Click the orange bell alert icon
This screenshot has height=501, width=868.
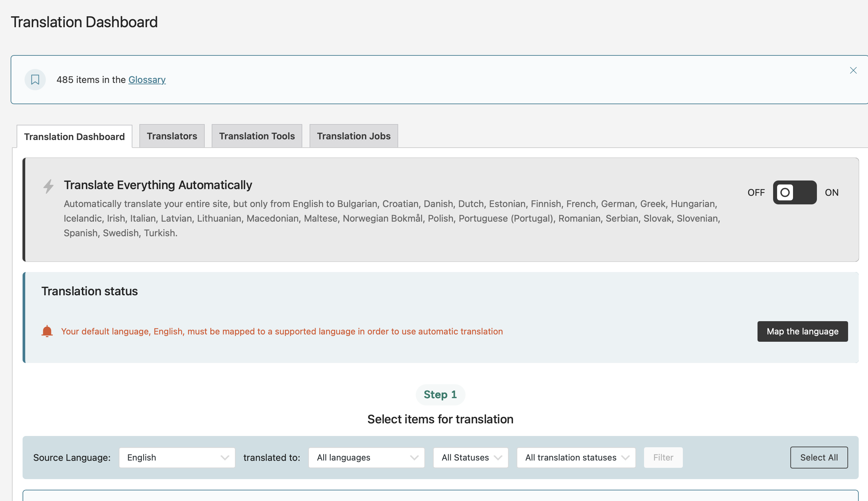[47, 331]
